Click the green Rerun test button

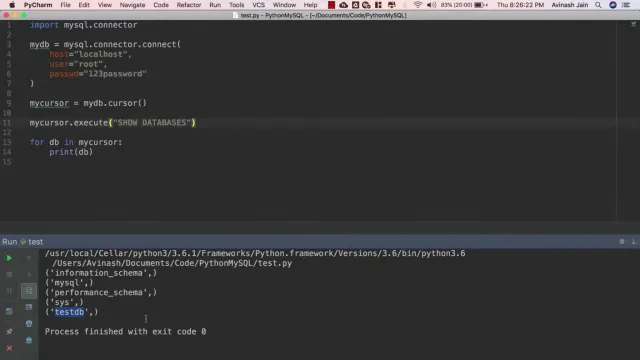click(9, 258)
